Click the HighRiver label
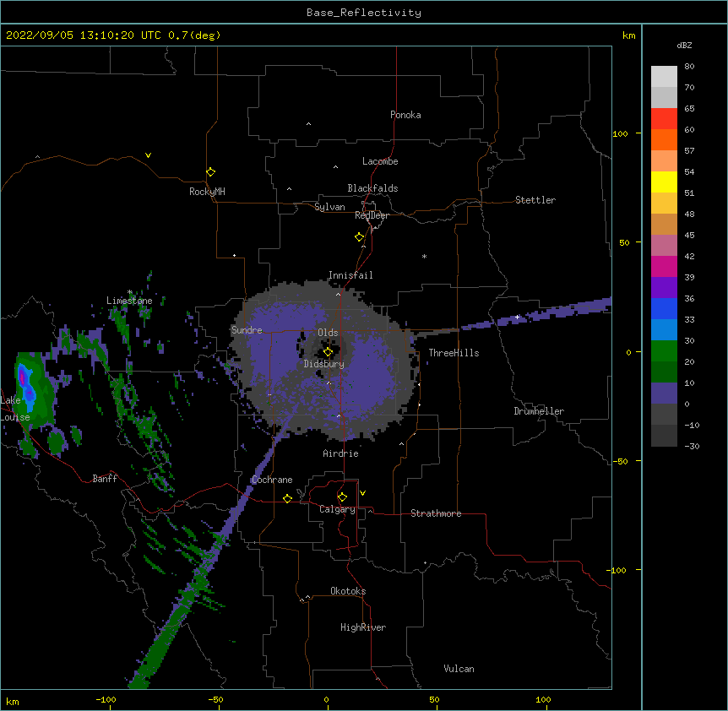 [x=363, y=627]
